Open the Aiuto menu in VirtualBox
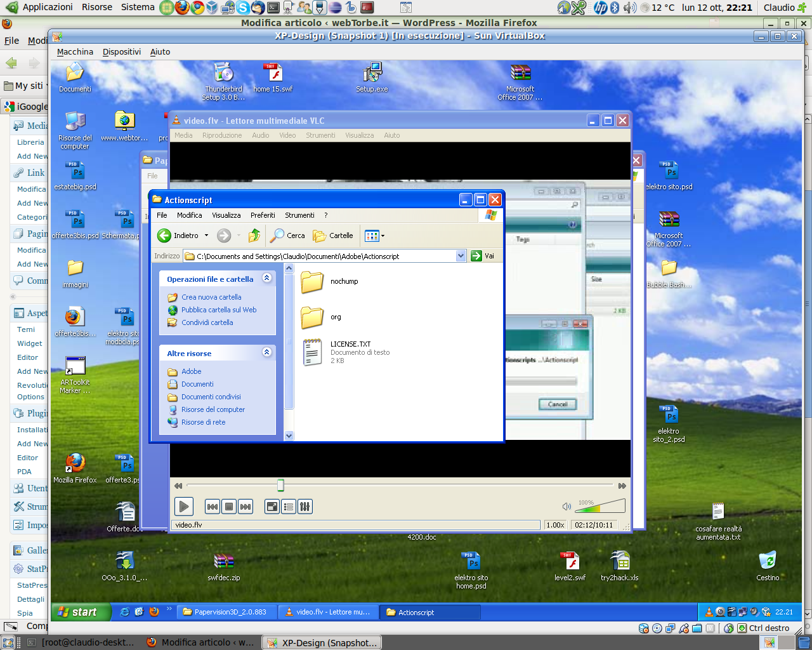The width and height of the screenshot is (812, 650). click(x=160, y=52)
